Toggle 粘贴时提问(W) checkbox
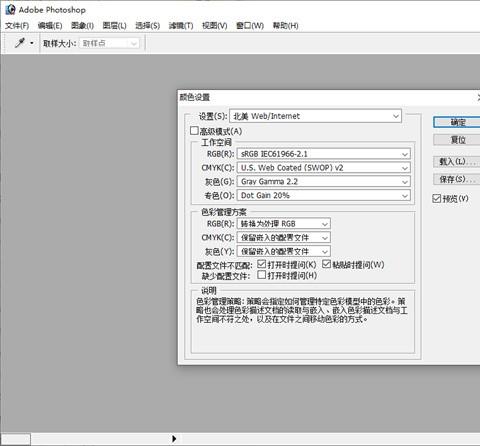The height and width of the screenshot is (446, 480). point(326,264)
